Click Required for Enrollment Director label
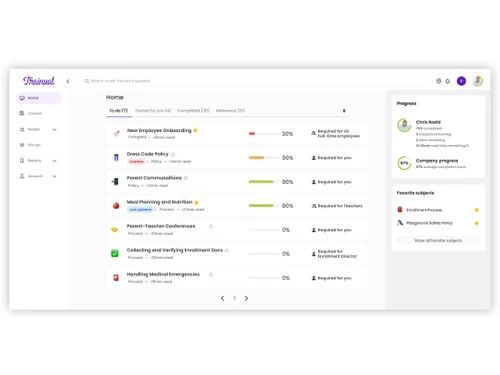Screen dimensions: 500x375 point(337,254)
